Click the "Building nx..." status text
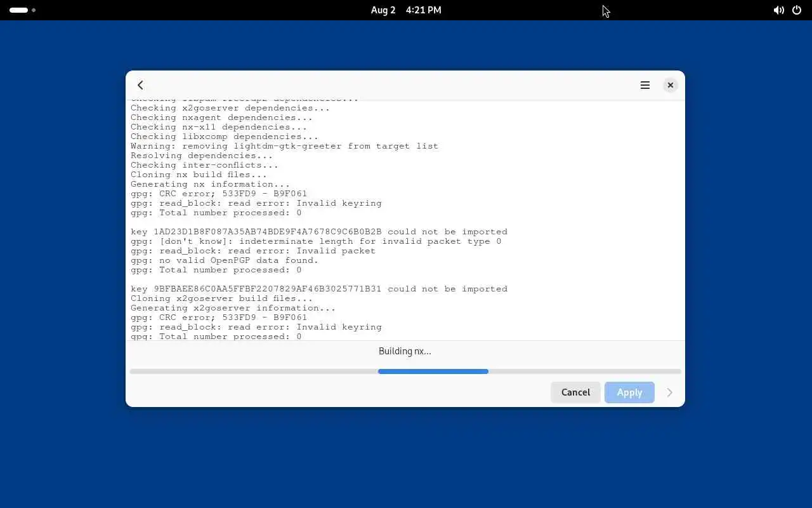812x508 pixels. (x=405, y=351)
